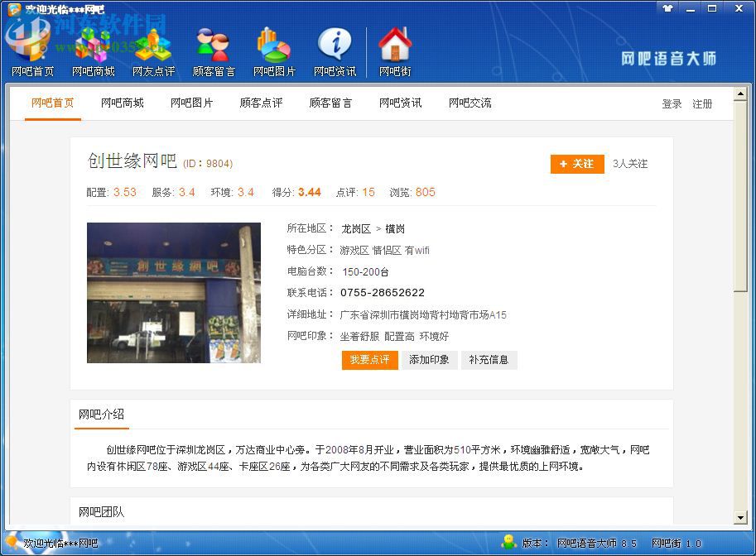Switch to the 顾客点评 tab
This screenshot has height=556, width=756.
261,103
